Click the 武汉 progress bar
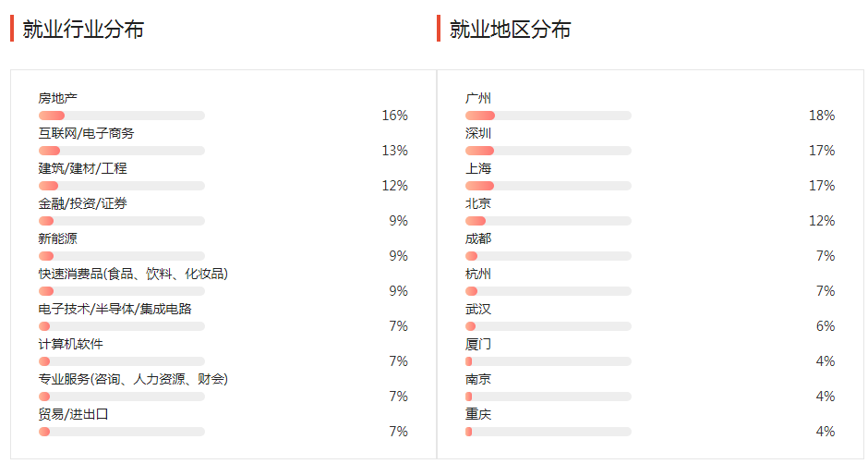This screenshot has height=464, width=868. coord(548,326)
